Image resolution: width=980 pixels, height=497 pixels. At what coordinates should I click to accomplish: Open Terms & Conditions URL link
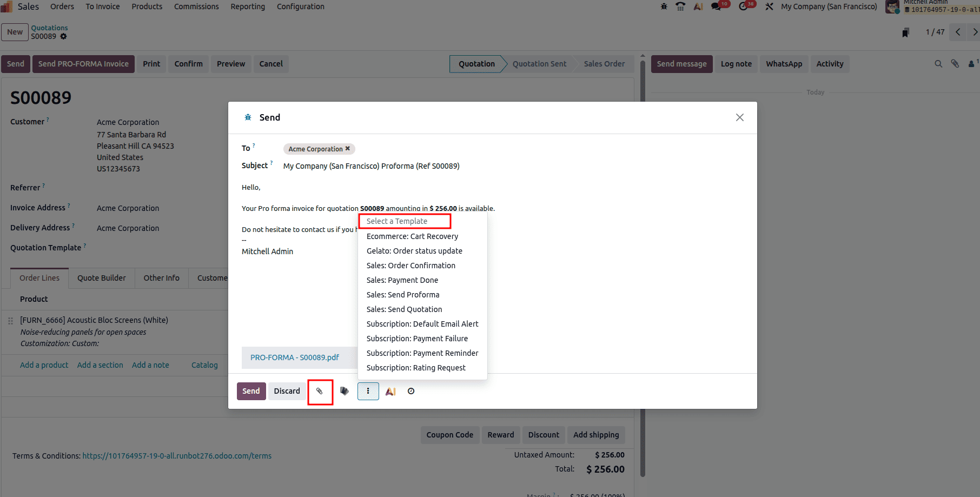click(177, 456)
